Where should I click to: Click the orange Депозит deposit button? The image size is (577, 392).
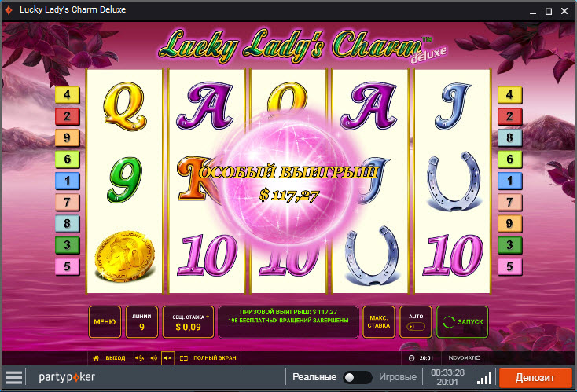click(x=535, y=377)
